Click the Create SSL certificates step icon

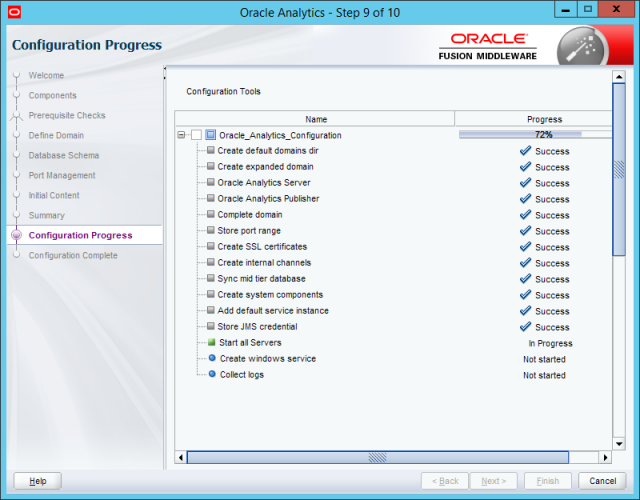tap(211, 246)
